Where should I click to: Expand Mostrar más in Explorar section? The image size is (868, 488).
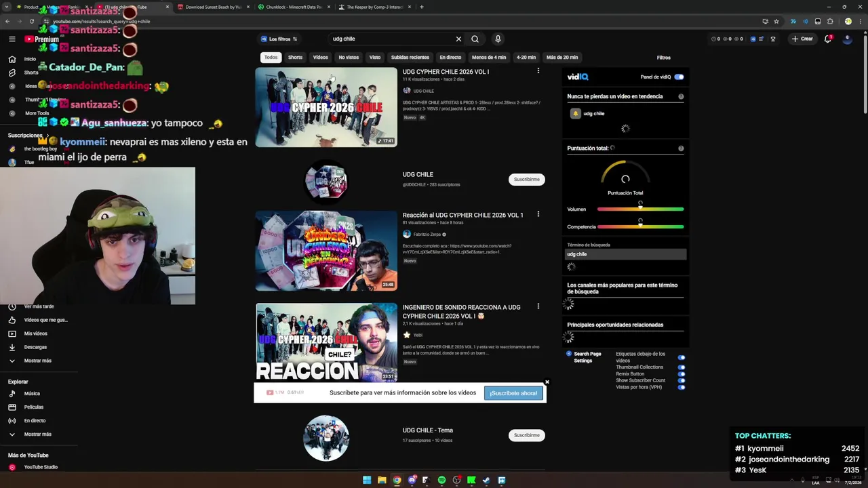tap(37, 434)
